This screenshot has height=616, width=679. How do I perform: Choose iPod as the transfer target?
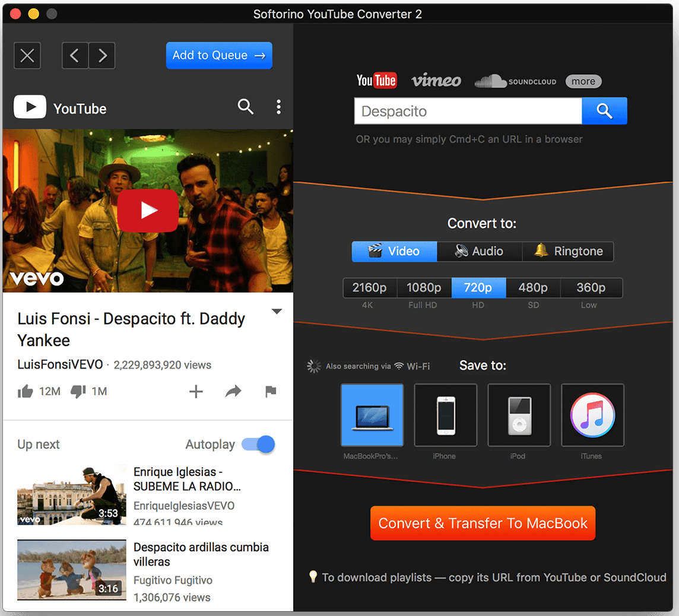pos(519,415)
